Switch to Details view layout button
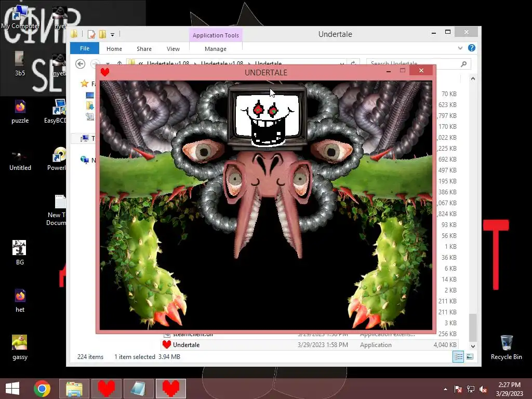The height and width of the screenshot is (399, 532). tap(458, 356)
